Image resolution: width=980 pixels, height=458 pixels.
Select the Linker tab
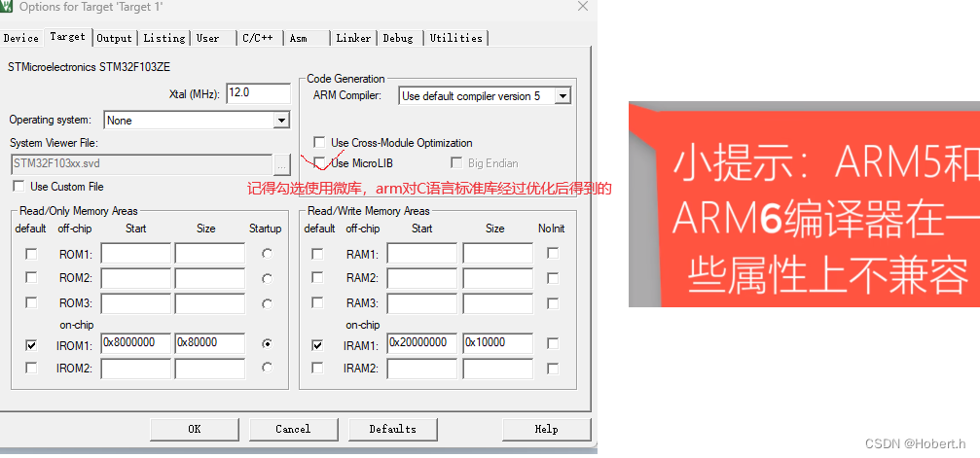coord(353,38)
